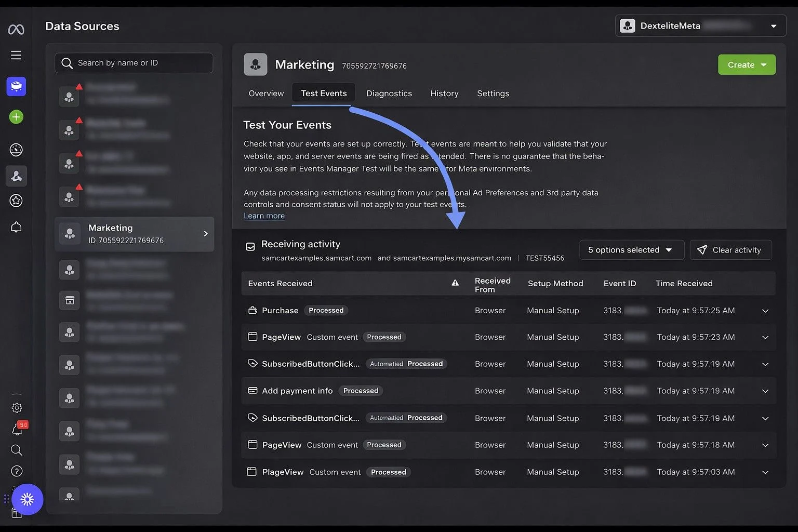Click the magnifier search icon in sidebar
The width and height of the screenshot is (798, 532).
point(17,450)
